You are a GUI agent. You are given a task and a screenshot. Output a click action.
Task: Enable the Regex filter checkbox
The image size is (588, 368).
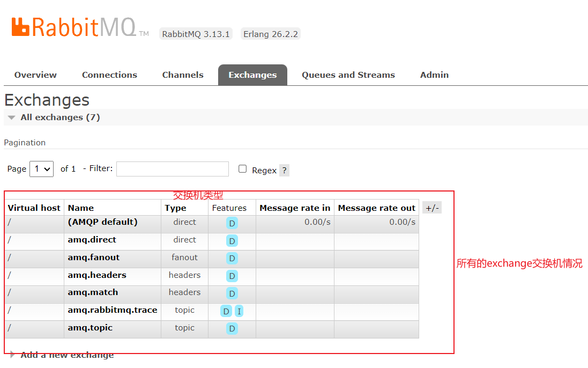243,169
